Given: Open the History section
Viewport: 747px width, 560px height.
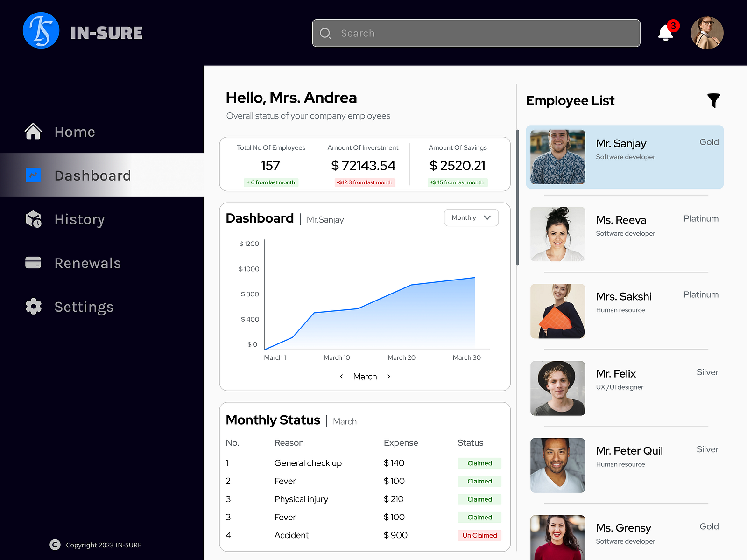Looking at the screenshot, I should 79,219.
